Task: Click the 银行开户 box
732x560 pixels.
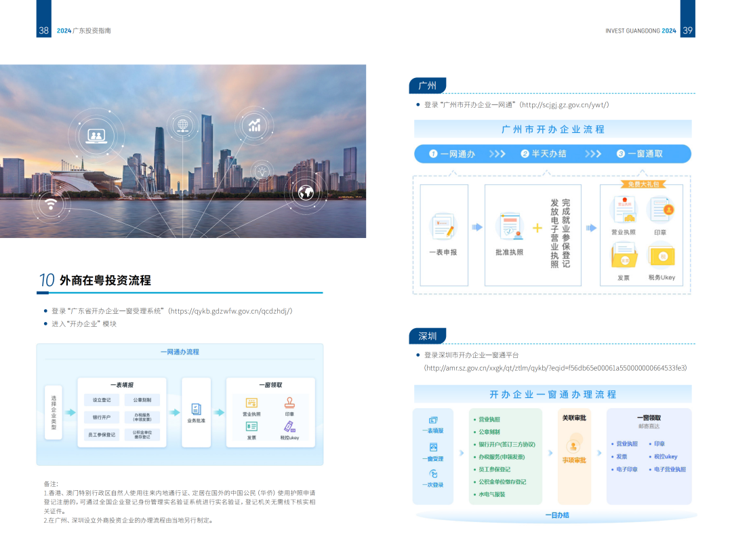Action: point(101,417)
